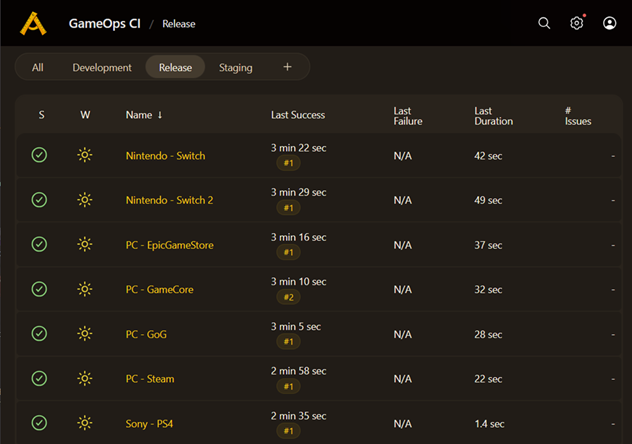Image resolution: width=632 pixels, height=444 pixels.
Task: Select the Release tab
Action: click(x=175, y=67)
